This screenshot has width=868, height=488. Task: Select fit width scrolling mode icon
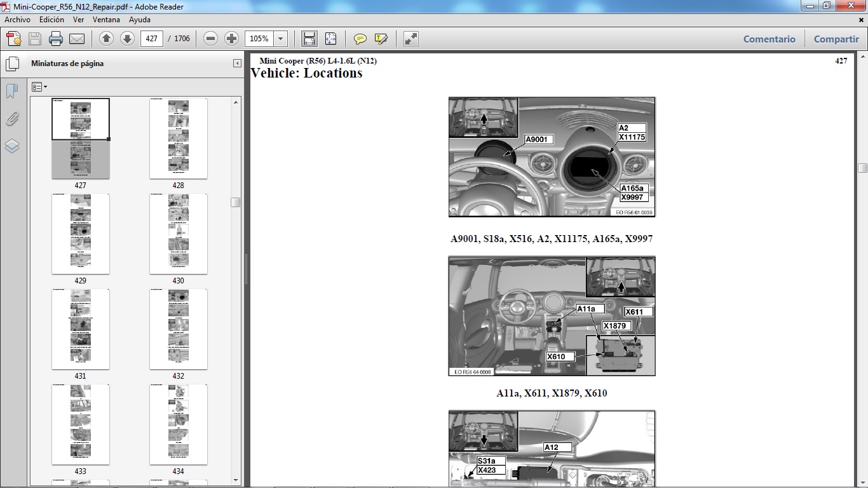point(309,39)
